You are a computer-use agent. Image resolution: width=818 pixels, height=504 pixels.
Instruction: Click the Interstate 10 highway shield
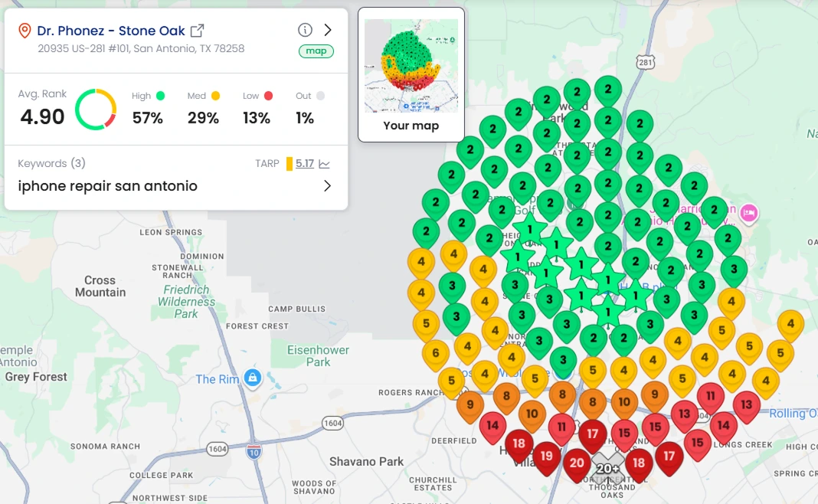(x=254, y=452)
